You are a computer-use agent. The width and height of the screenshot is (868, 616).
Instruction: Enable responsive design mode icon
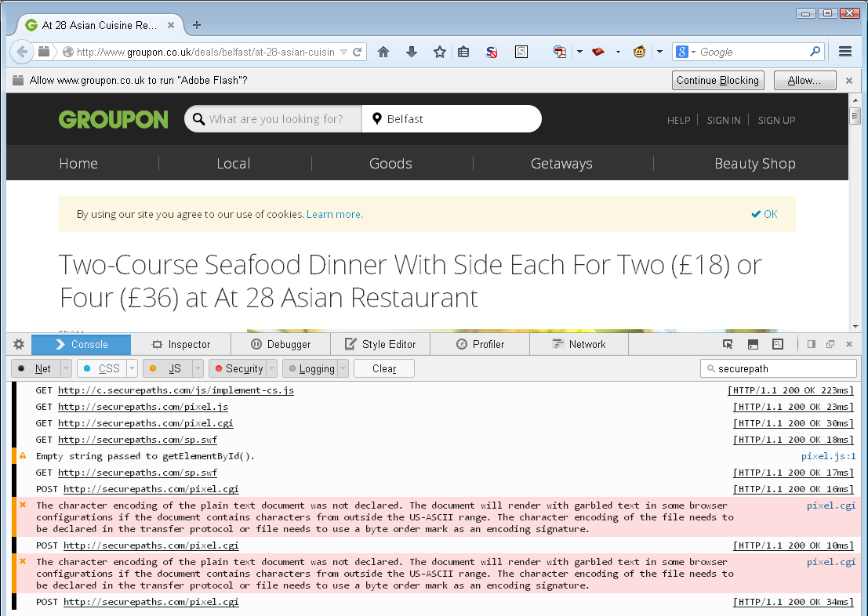click(778, 344)
